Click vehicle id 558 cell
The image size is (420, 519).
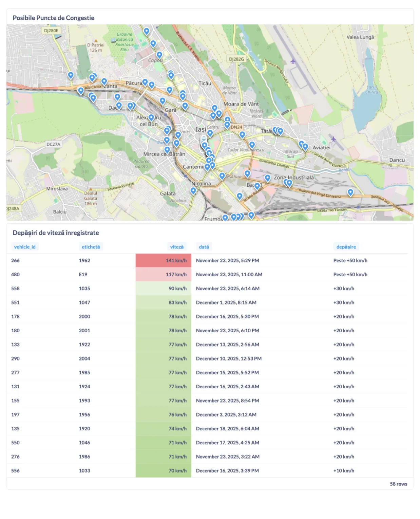[x=15, y=289]
